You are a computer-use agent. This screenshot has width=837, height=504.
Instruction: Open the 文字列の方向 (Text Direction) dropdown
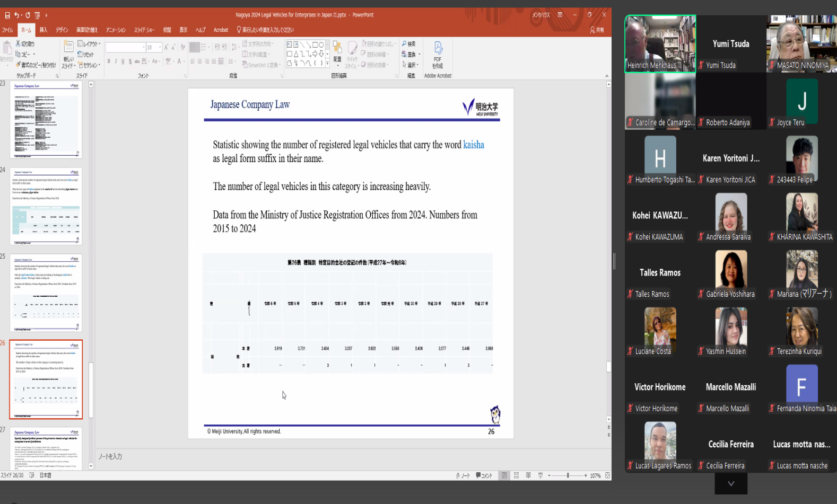[258, 44]
